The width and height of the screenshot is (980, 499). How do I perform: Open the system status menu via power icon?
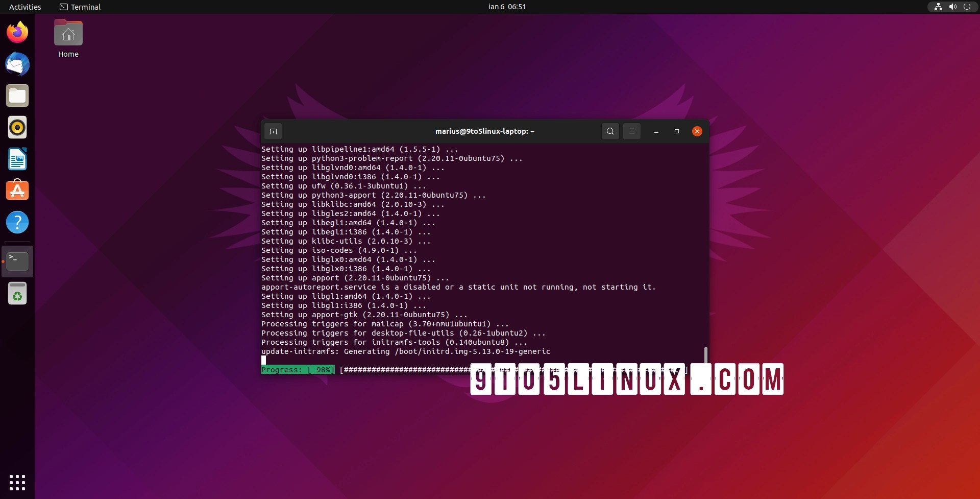(x=967, y=7)
